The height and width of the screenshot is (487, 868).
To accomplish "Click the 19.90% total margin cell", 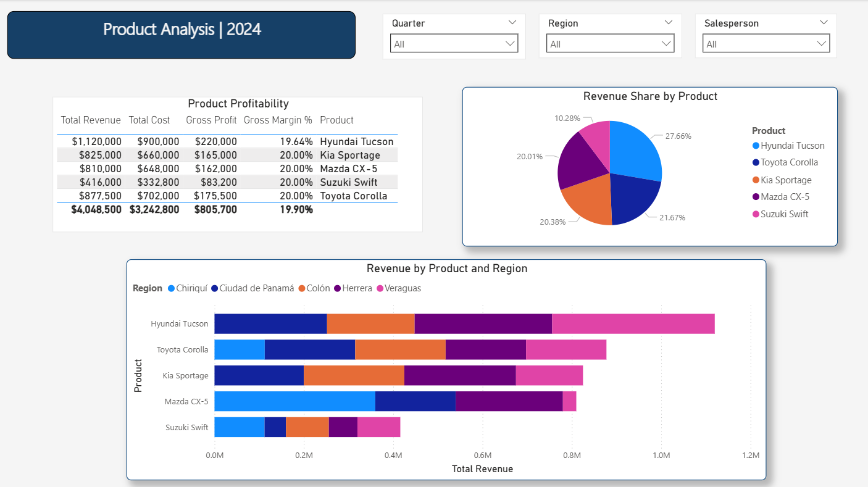I will coord(296,209).
